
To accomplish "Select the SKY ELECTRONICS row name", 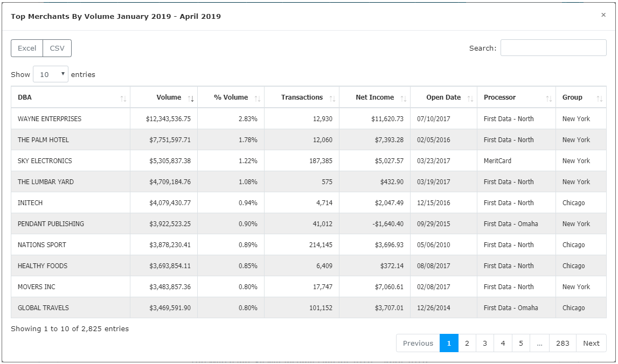I will click(45, 160).
